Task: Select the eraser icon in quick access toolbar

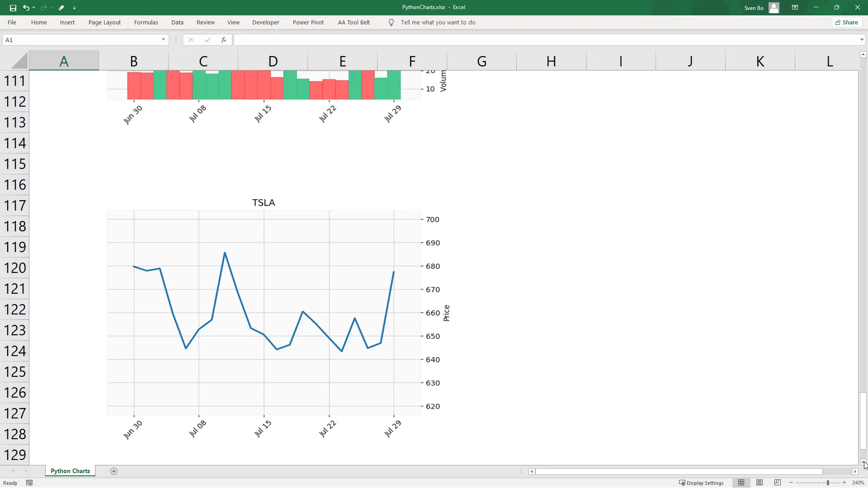Action: tap(61, 8)
